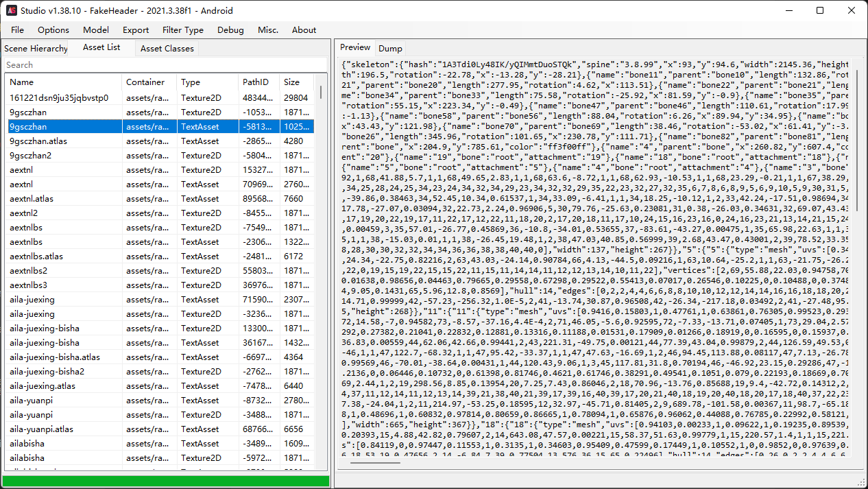Maximize the Studio window
868x489 pixels.
click(820, 10)
